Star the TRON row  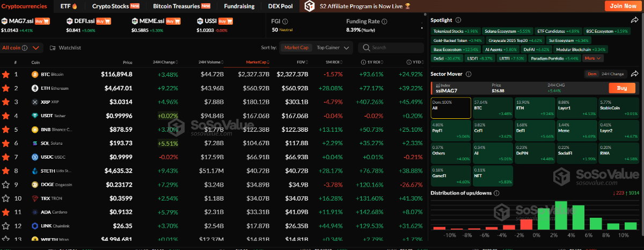6,198
